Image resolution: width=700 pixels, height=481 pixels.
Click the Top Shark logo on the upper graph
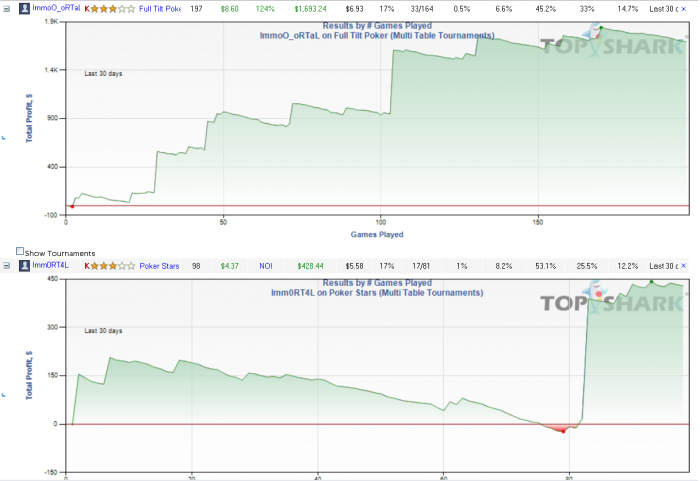pos(612,41)
